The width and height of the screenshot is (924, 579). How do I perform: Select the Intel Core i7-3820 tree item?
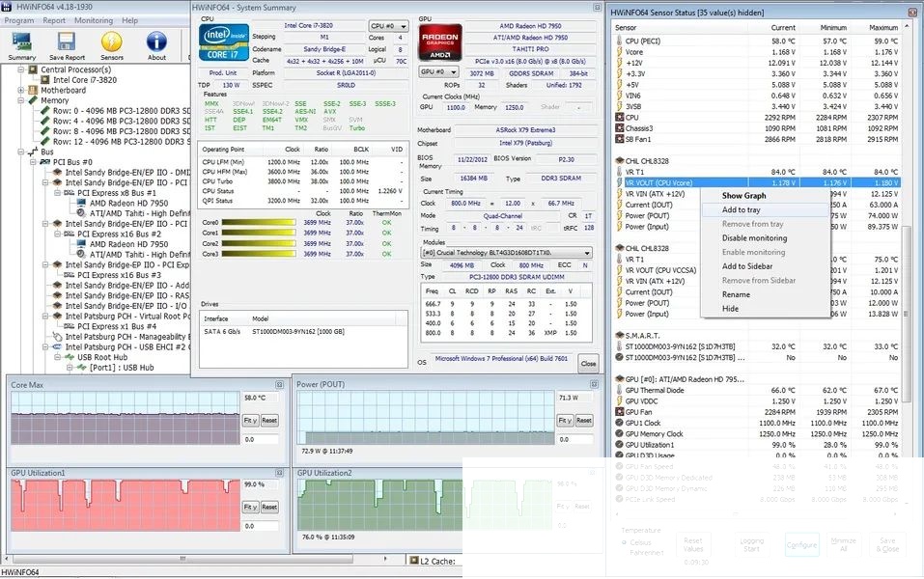pos(85,80)
